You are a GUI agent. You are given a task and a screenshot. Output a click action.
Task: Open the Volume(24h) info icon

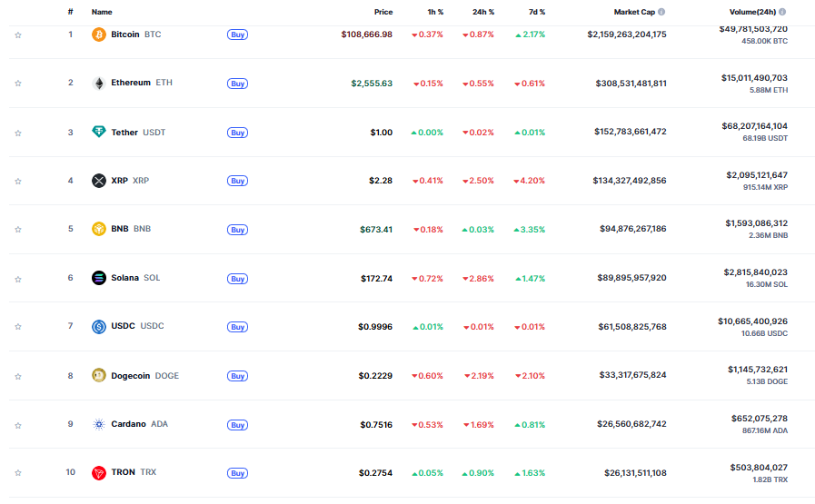pyautogui.click(x=782, y=12)
